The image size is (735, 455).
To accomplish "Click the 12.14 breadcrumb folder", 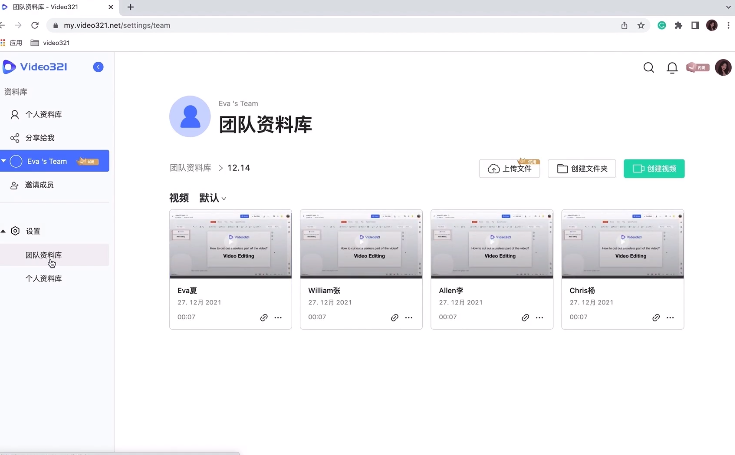I will (239, 168).
